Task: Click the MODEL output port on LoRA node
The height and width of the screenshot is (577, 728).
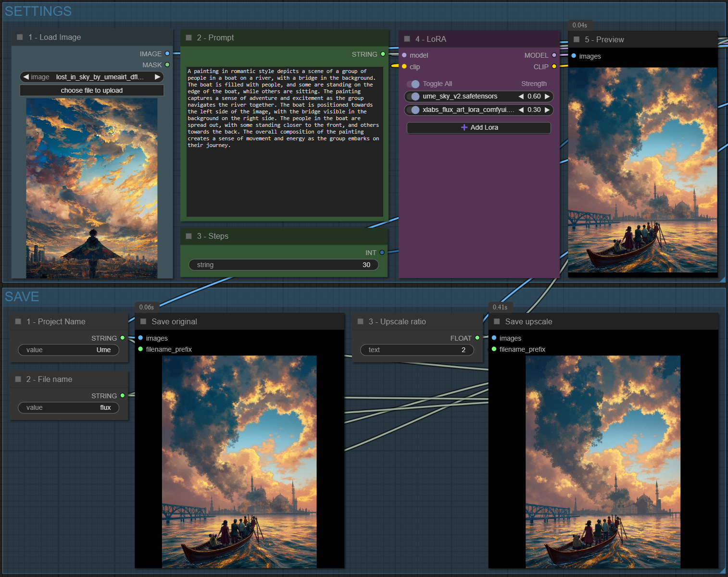Action: 554,55
